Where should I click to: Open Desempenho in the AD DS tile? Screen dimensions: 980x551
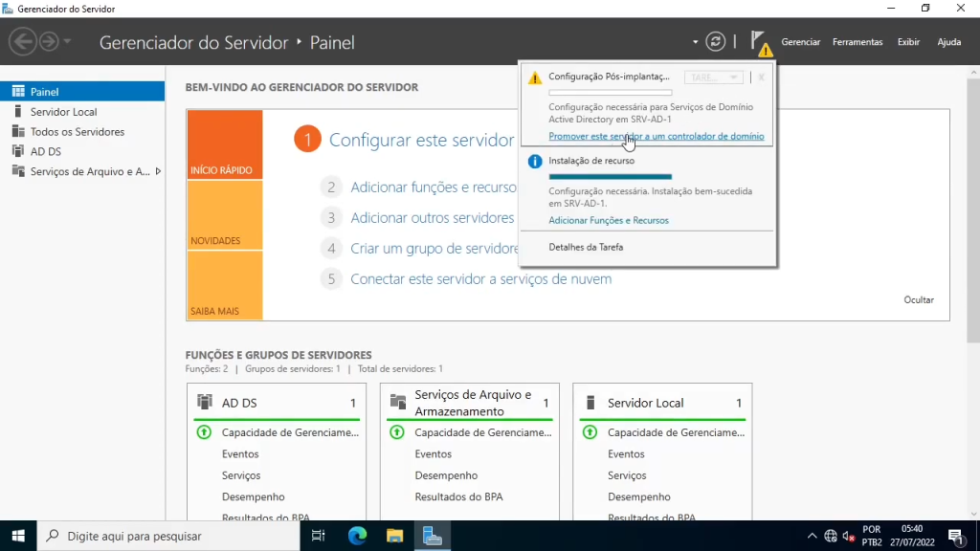pyautogui.click(x=253, y=496)
